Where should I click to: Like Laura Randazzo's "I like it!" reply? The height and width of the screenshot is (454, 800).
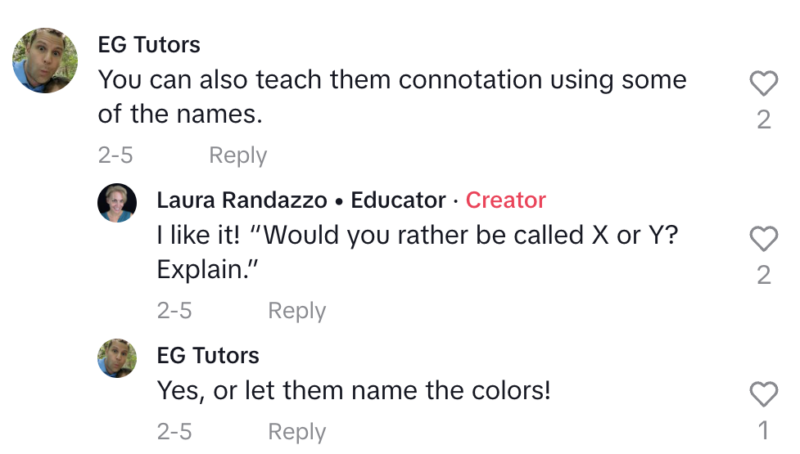763,239
